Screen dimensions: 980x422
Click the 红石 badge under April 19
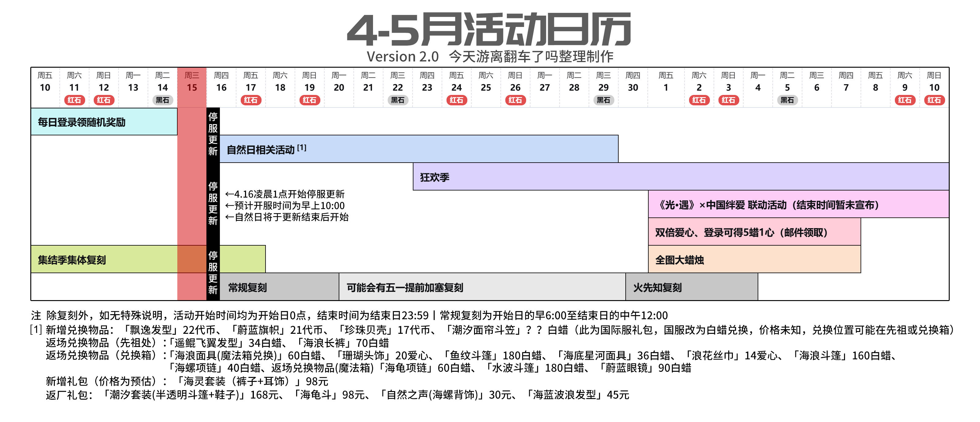pyautogui.click(x=311, y=101)
